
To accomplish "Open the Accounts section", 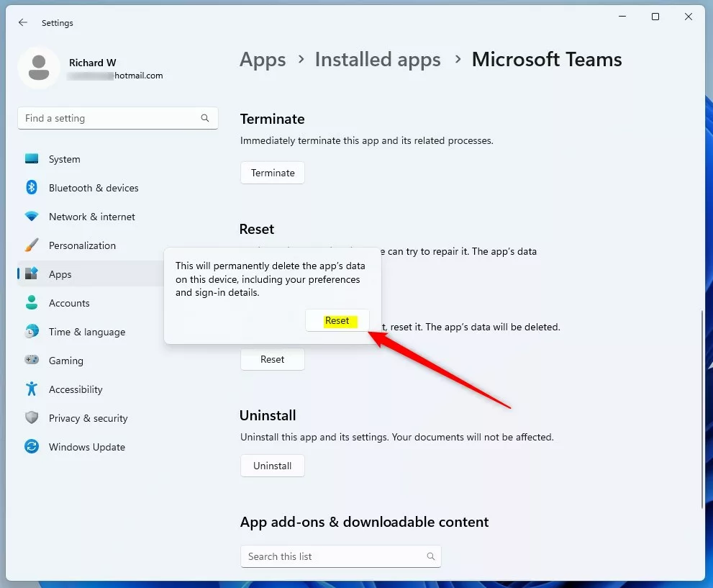I will (x=90, y=303).
